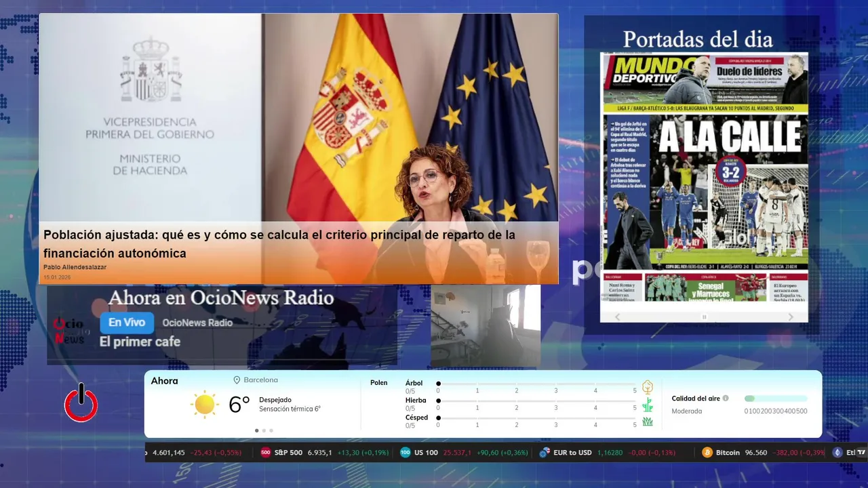Click the S&P 500 ticker name
The height and width of the screenshot is (488, 868).
point(288,453)
